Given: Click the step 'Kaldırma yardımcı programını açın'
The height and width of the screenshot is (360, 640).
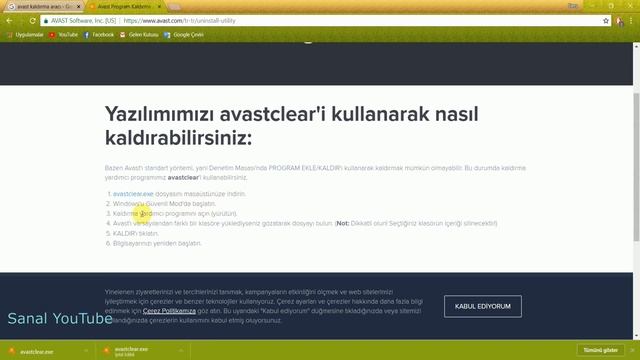Looking at the screenshot, I should click(x=175, y=213).
